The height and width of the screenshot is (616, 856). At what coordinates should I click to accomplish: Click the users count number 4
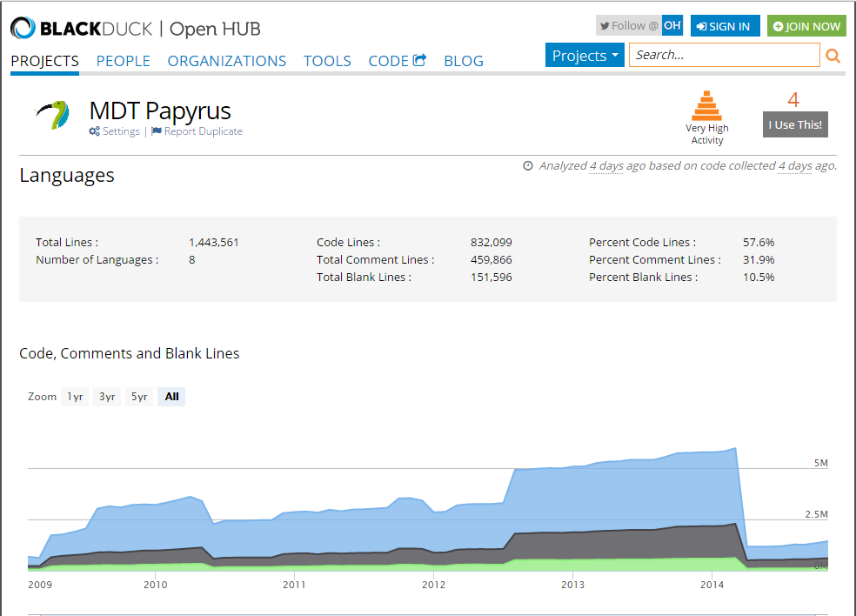click(x=793, y=99)
